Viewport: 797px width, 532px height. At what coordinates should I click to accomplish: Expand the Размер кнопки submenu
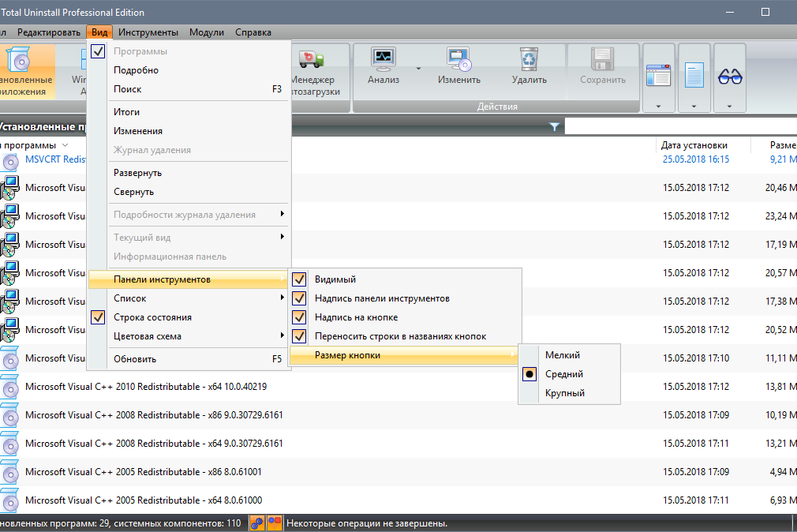click(405, 355)
